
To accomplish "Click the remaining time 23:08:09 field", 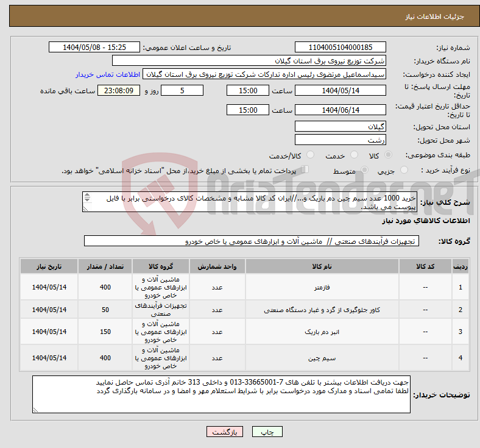I will [119, 91].
